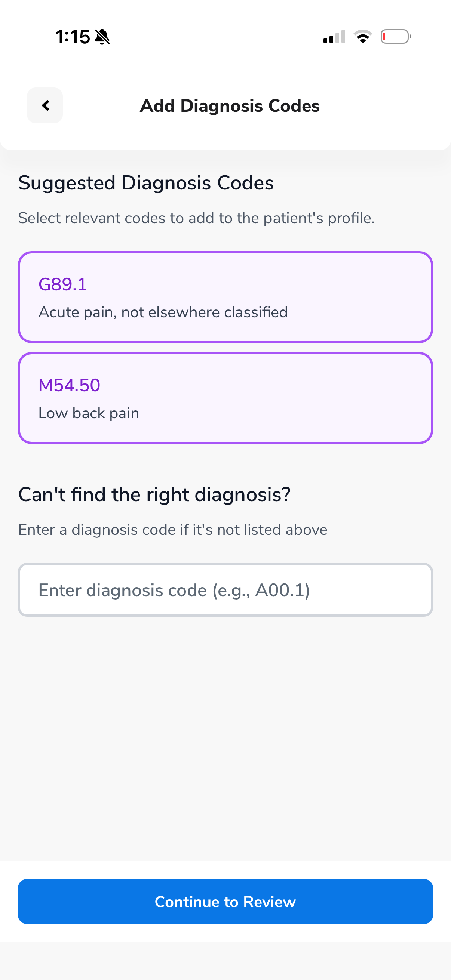Select the "Low back pain" description
The width and height of the screenshot is (451, 980).
tap(89, 413)
